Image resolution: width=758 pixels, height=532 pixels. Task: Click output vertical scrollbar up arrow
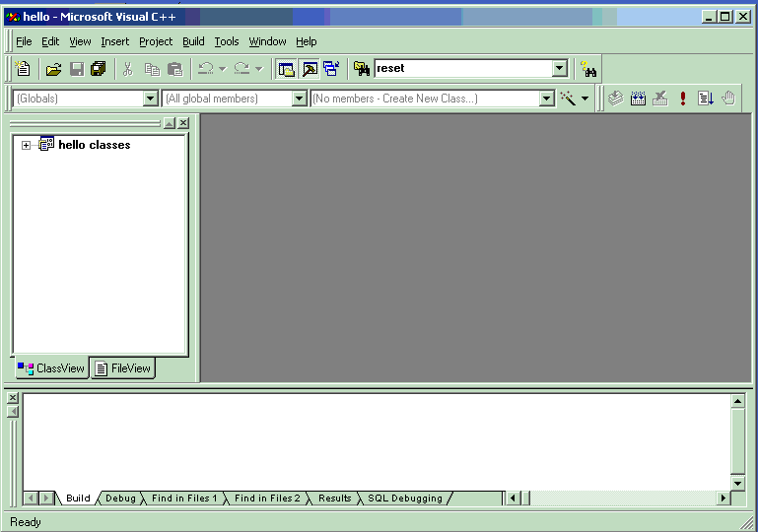pyautogui.click(x=737, y=401)
